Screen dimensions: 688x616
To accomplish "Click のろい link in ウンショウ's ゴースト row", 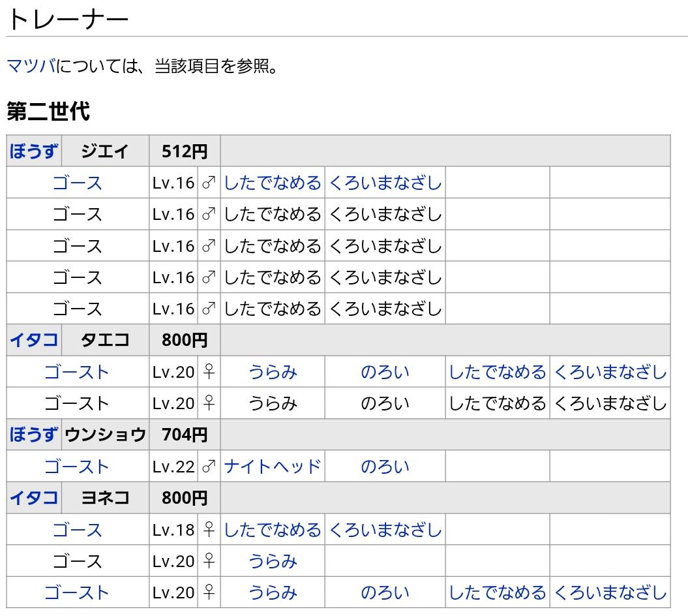I will [385, 467].
